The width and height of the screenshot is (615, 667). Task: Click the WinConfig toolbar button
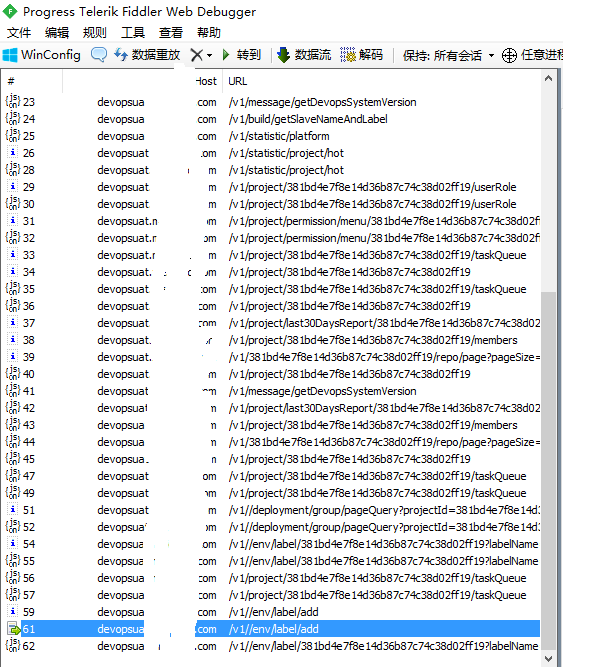click(x=42, y=55)
